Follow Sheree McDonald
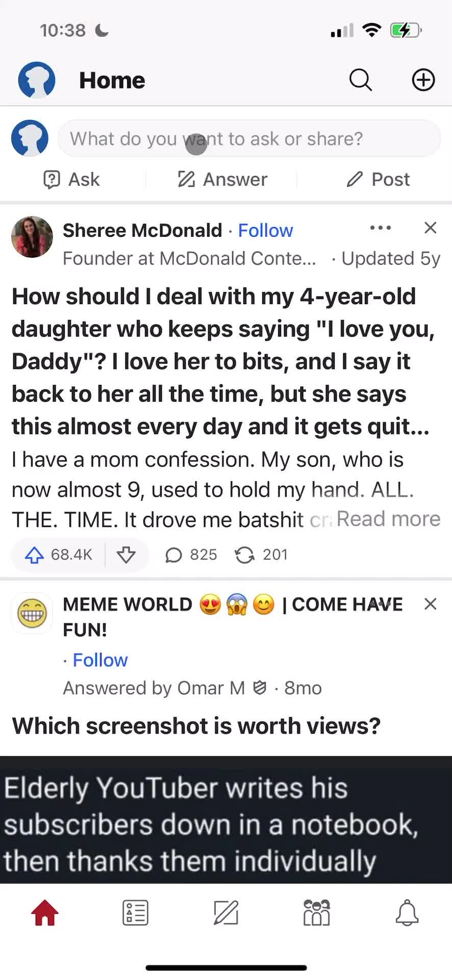452x980 pixels. pos(265,230)
